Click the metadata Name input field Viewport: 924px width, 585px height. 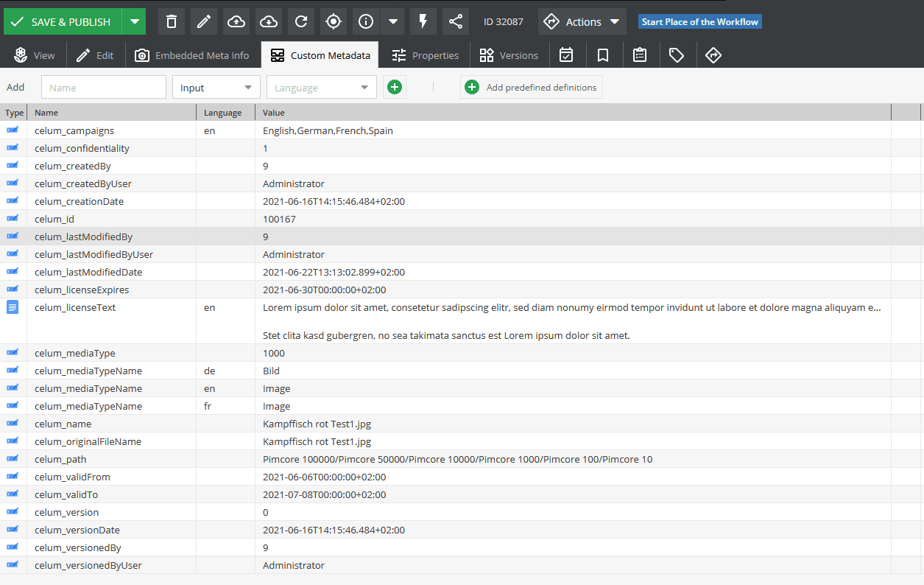(x=104, y=88)
